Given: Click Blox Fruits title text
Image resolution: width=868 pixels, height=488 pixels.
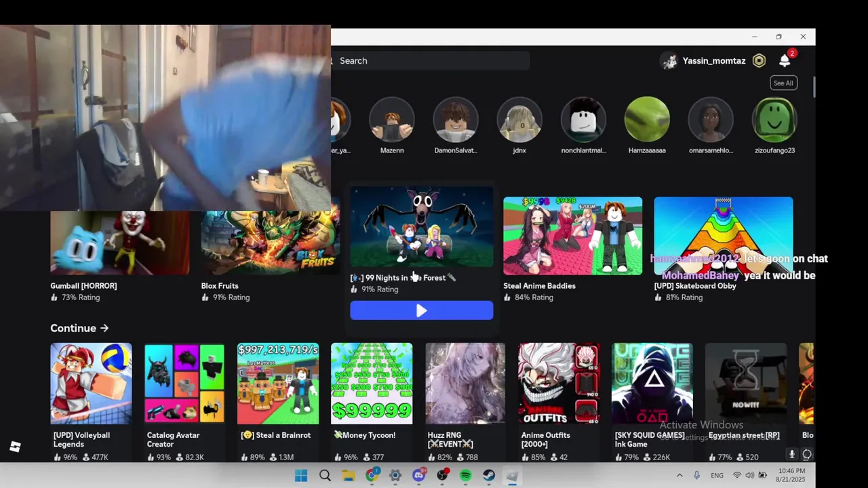Looking at the screenshot, I should 220,286.
